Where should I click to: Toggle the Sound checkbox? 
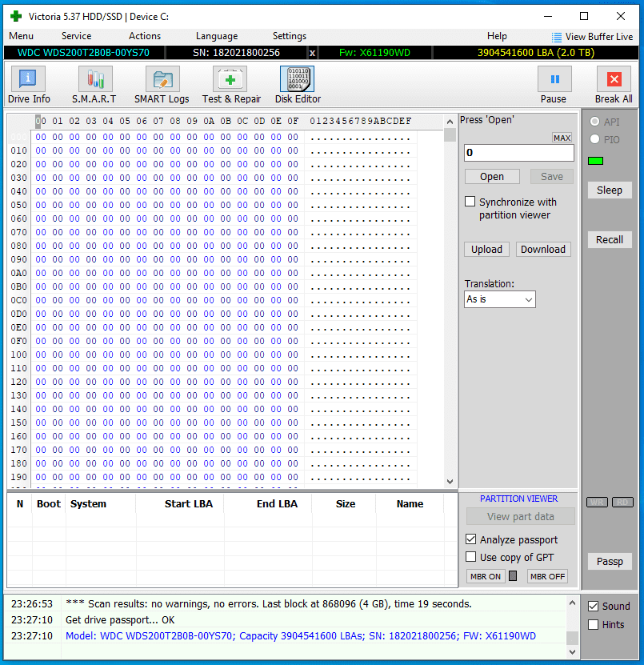click(x=593, y=606)
